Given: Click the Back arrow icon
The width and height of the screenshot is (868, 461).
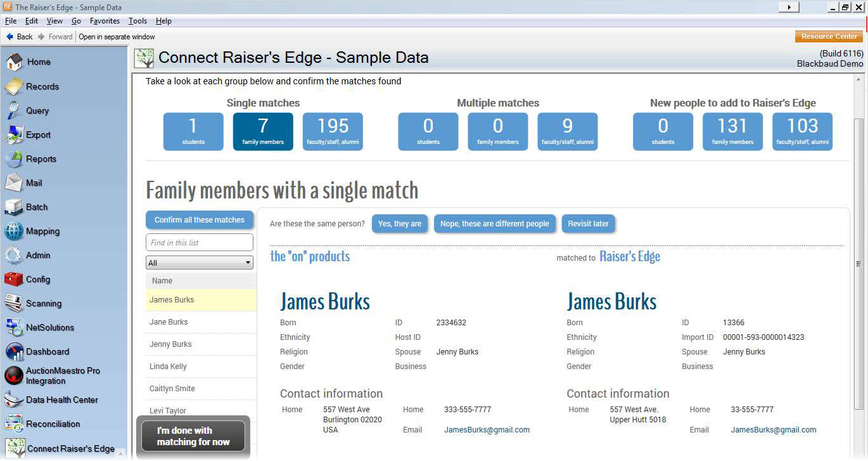Looking at the screenshot, I should (x=10, y=37).
